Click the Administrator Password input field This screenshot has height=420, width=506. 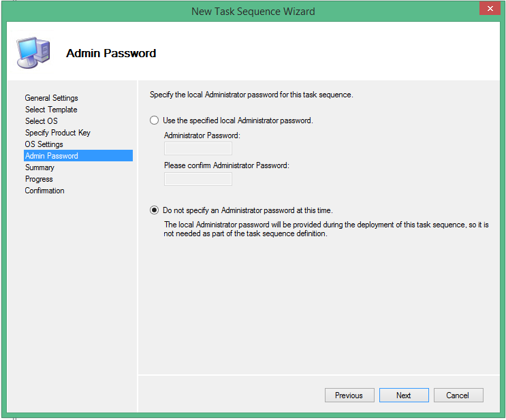198,148
